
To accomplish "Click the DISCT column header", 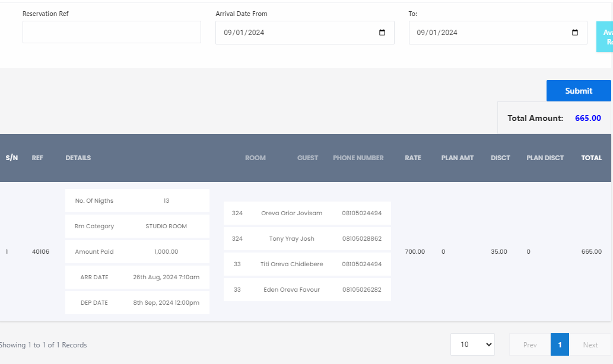I will 500,158.
